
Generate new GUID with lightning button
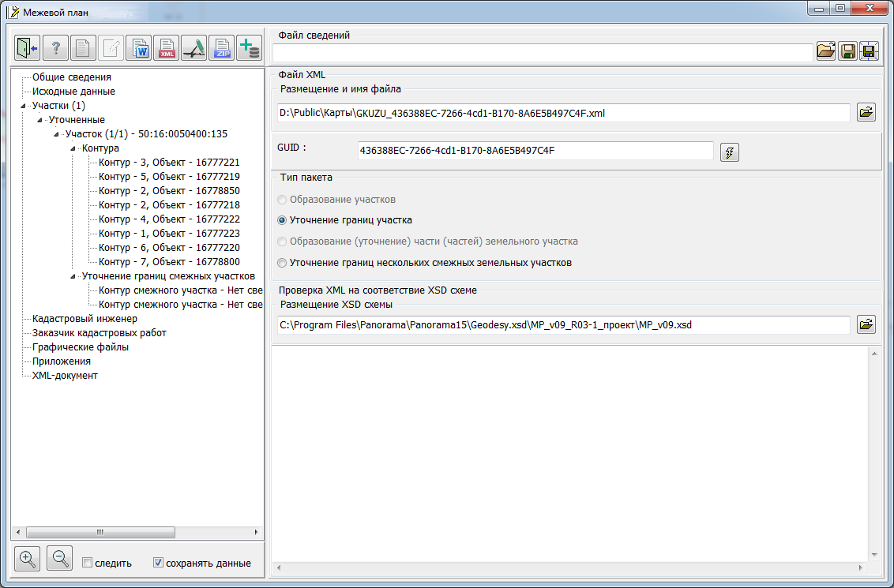click(729, 152)
